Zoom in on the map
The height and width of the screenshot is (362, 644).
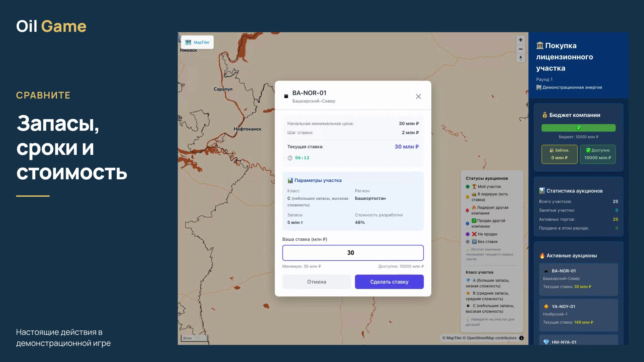pos(521,40)
